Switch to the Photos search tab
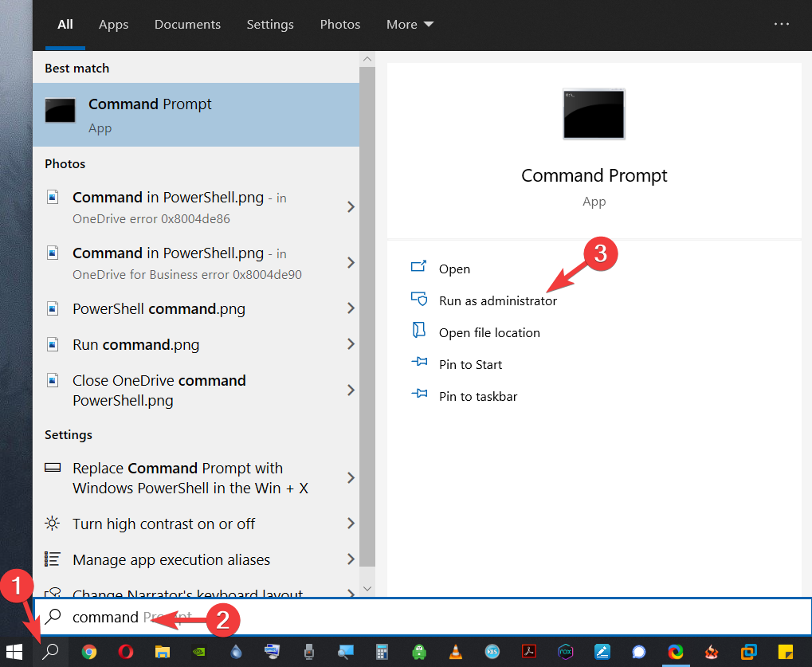 pyautogui.click(x=339, y=25)
